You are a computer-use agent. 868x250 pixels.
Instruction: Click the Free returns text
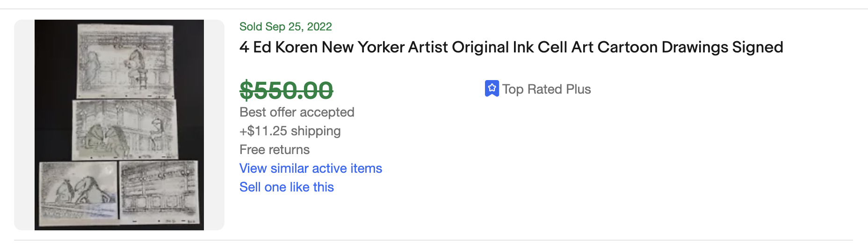275,150
